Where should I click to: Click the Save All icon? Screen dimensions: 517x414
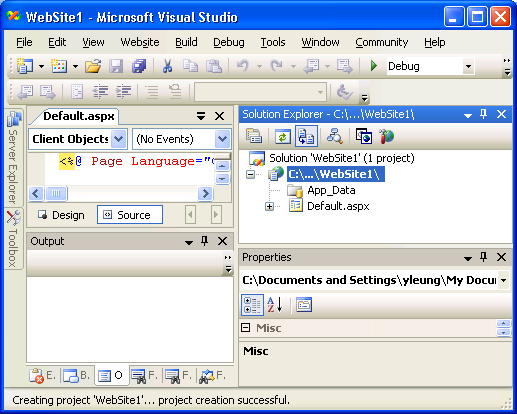[139, 66]
